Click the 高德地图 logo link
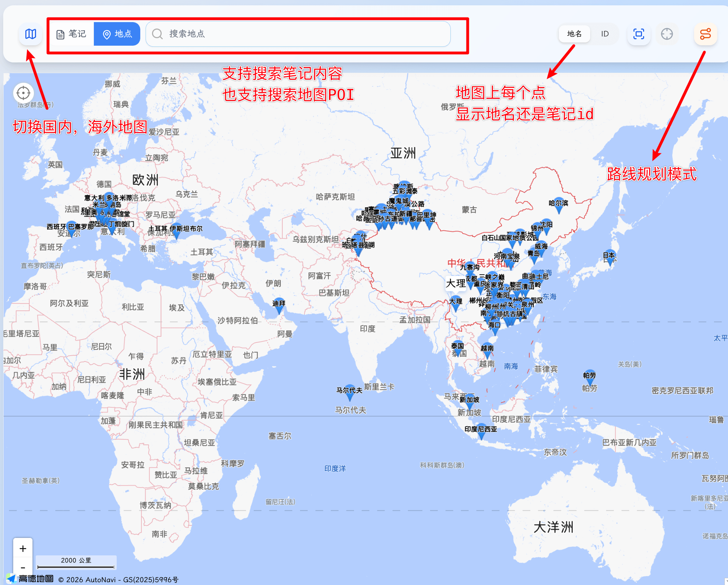 pos(30,579)
